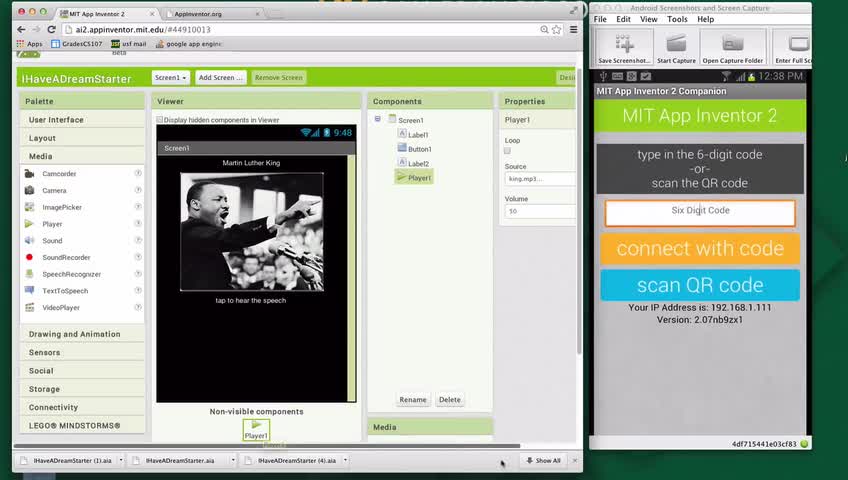
Task: Click Start Capture toolbar icon
Action: tap(676, 48)
